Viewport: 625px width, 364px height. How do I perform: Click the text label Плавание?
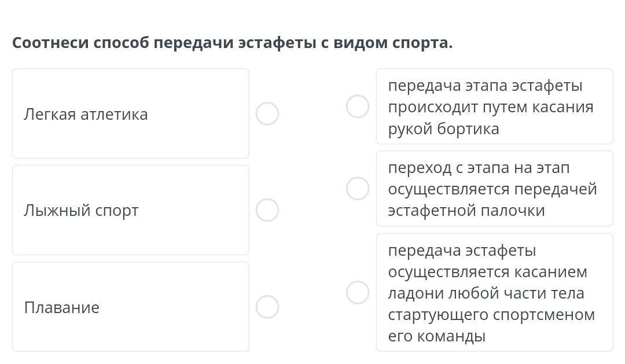pyautogui.click(x=61, y=307)
